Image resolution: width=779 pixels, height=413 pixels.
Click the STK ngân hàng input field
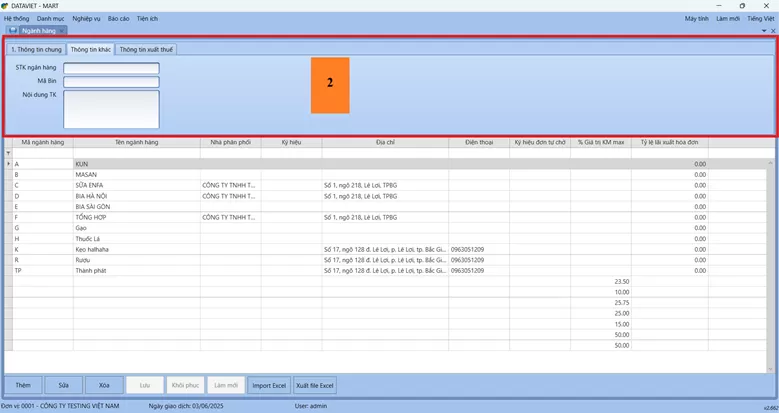tap(111, 69)
